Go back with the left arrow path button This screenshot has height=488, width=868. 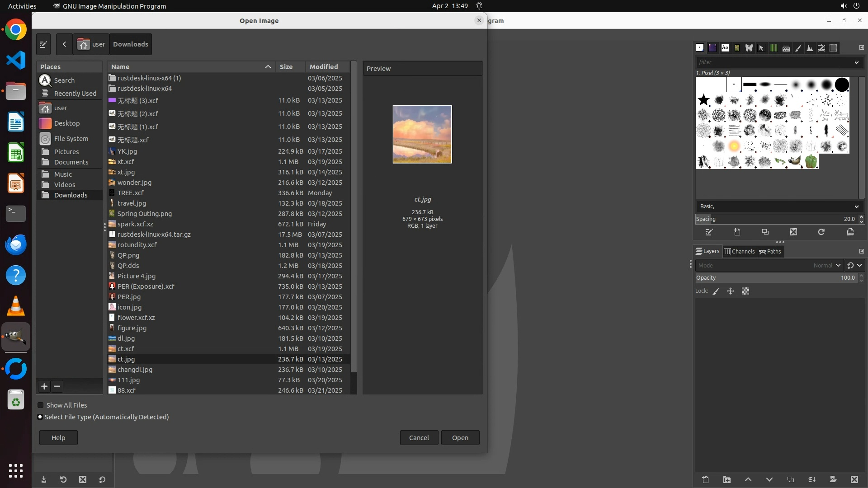[64, 44]
